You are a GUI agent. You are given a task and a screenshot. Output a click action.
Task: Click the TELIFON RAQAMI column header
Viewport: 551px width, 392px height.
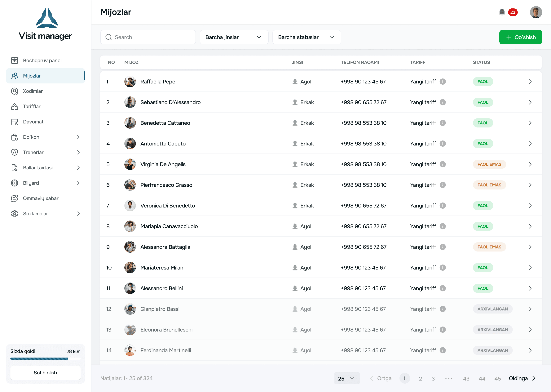[x=360, y=62]
